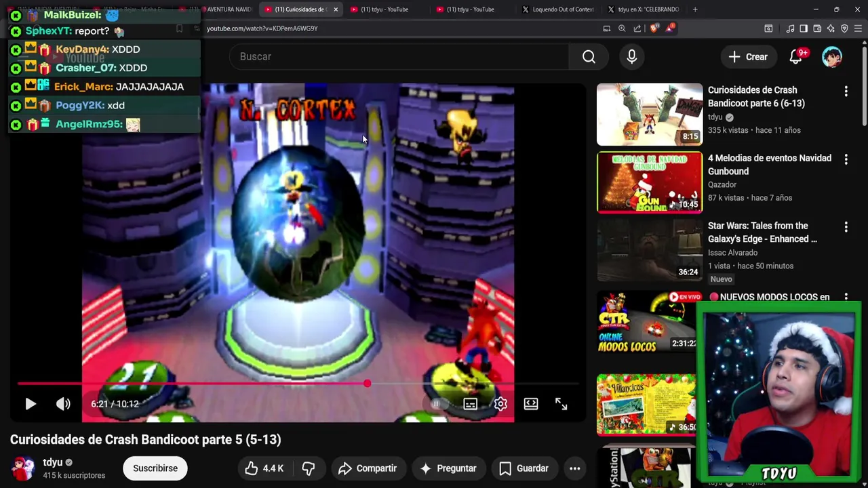The width and height of the screenshot is (868, 488).
Task: Open a new browser tab with plus
Action: tap(695, 9)
